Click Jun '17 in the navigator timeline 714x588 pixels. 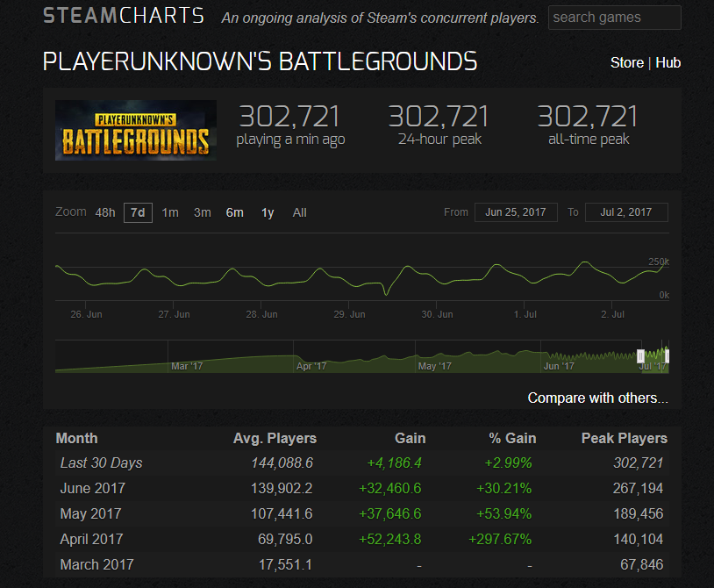[x=559, y=366]
